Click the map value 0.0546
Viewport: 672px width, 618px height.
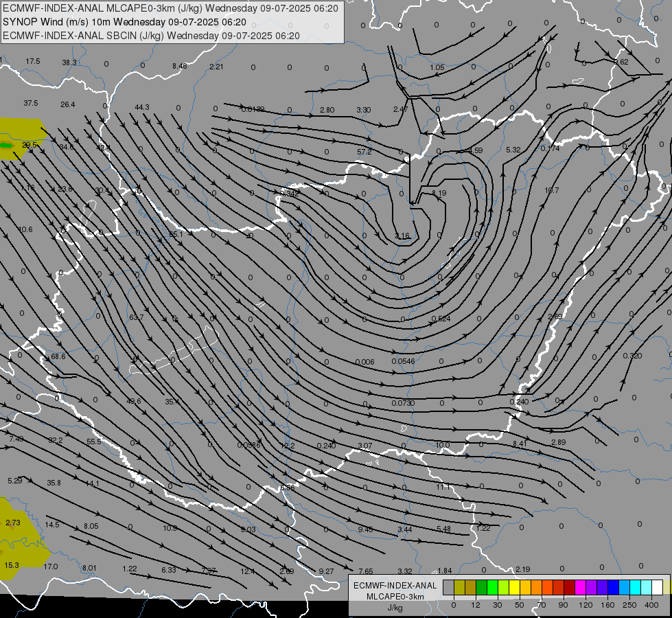tap(403, 362)
